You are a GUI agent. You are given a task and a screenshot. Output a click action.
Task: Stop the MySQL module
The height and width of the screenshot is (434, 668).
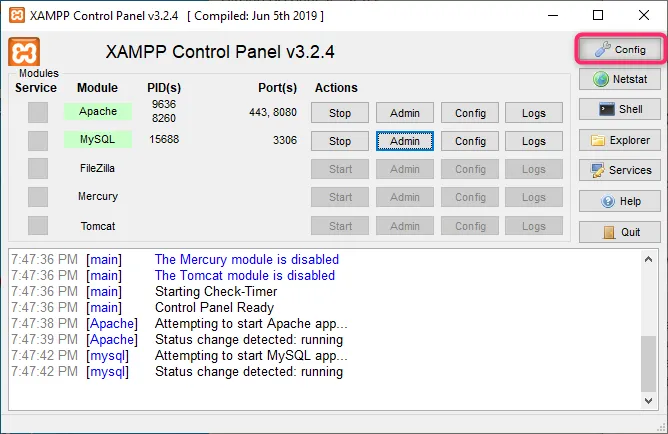point(340,141)
